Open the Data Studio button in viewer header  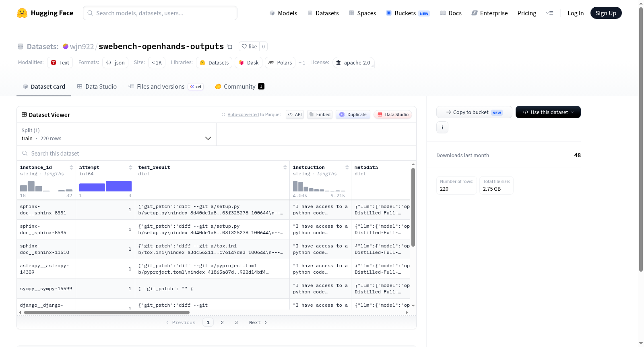tap(393, 114)
